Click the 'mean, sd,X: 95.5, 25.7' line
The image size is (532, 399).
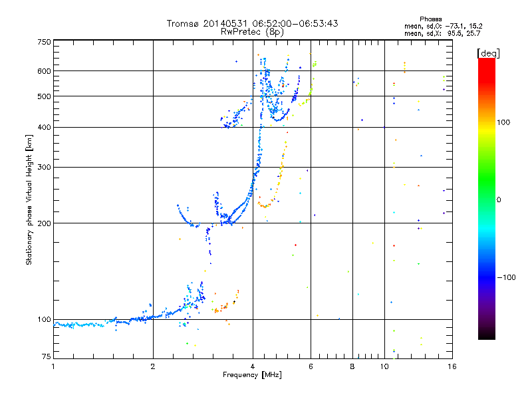(x=442, y=33)
